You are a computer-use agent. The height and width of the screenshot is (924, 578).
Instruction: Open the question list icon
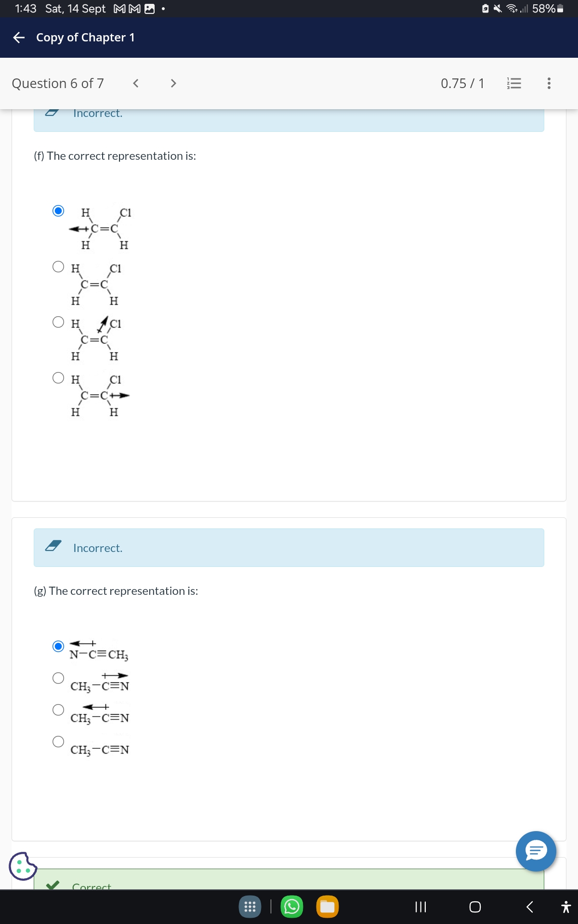pos(512,83)
